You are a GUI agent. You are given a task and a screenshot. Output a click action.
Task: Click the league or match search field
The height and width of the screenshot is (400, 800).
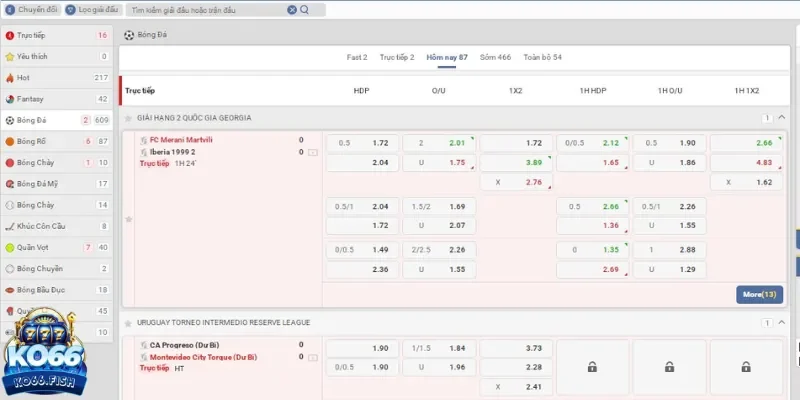pos(205,10)
